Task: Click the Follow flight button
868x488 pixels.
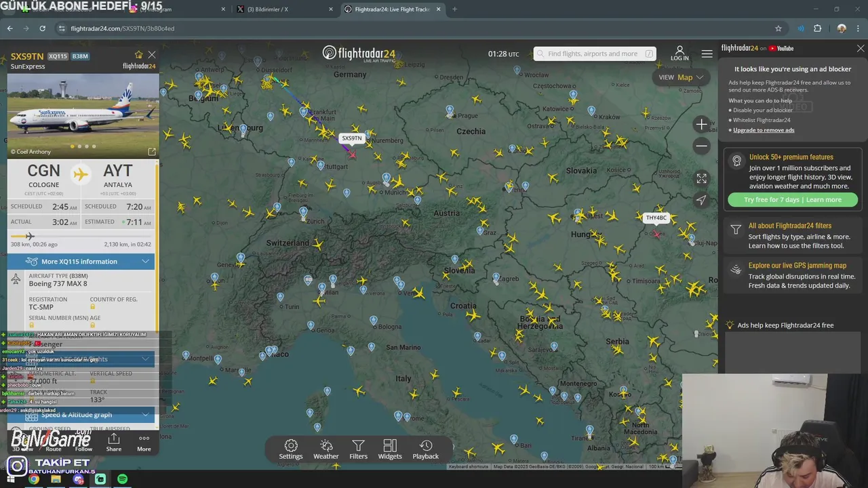Action: tap(84, 443)
